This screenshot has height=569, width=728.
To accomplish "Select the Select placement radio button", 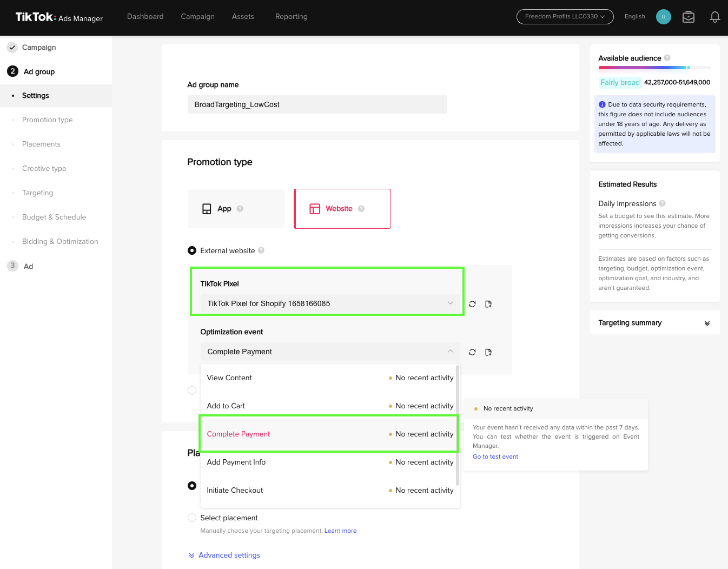I will coord(192,518).
